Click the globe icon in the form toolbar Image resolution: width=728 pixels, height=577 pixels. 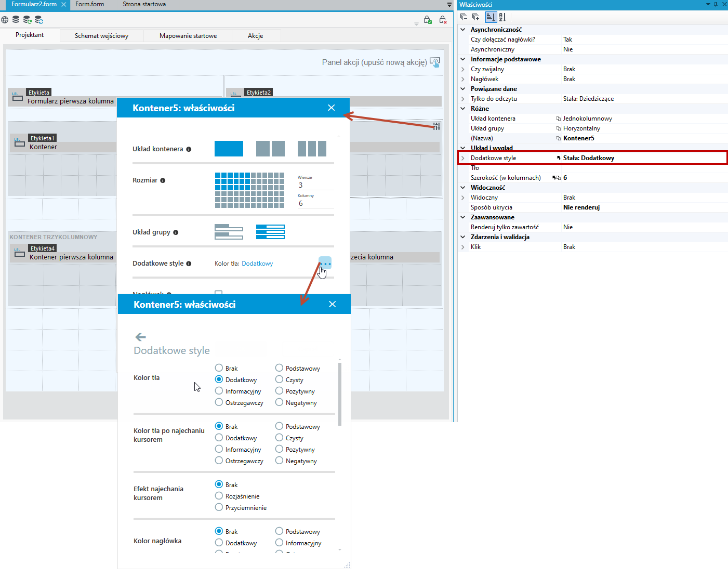tap(5, 20)
